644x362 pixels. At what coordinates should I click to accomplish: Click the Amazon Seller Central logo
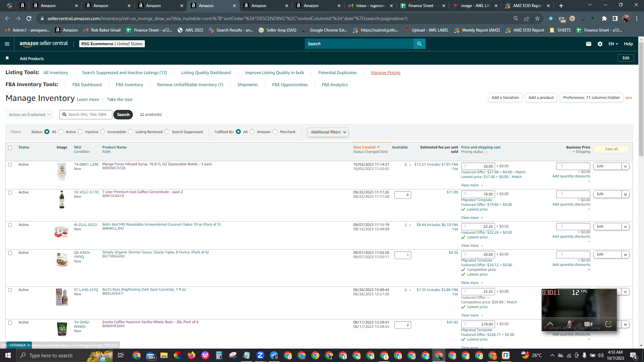click(x=44, y=44)
